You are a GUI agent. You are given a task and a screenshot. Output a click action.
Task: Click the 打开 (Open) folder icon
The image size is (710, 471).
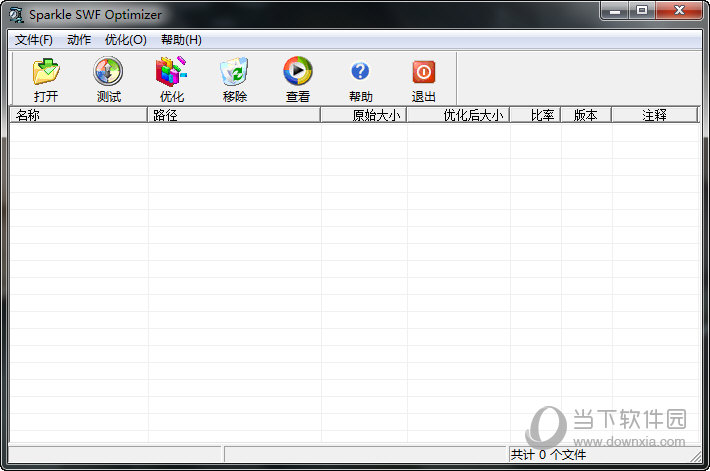[46, 72]
